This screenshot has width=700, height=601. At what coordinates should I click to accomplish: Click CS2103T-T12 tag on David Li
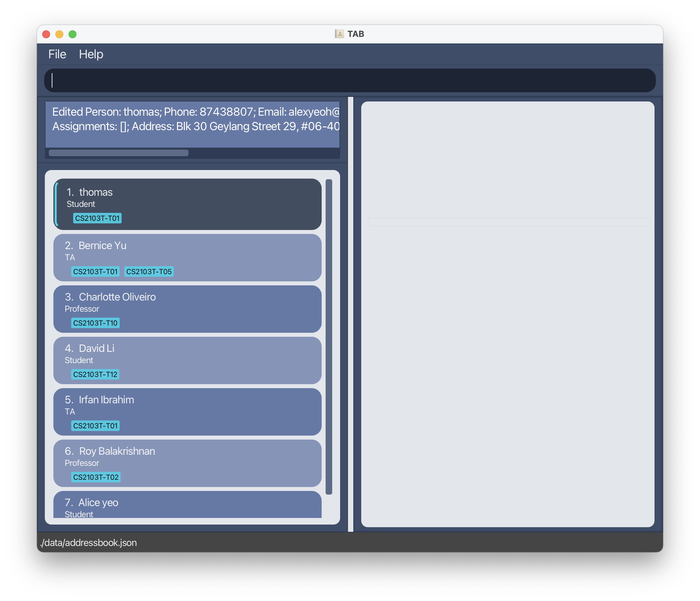(x=95, y=374)
